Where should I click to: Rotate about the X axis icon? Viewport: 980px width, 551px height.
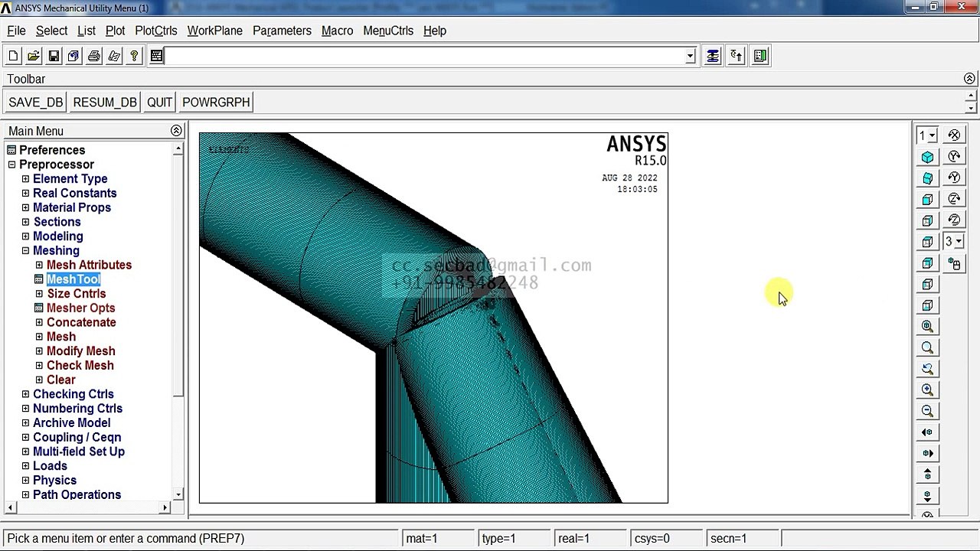(x=954, y=135)
